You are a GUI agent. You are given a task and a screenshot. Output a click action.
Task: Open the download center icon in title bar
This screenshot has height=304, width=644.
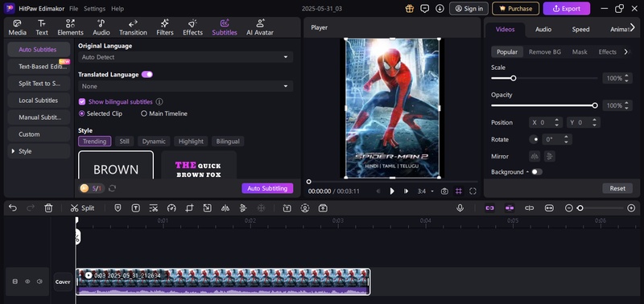[x=440, y=8]
